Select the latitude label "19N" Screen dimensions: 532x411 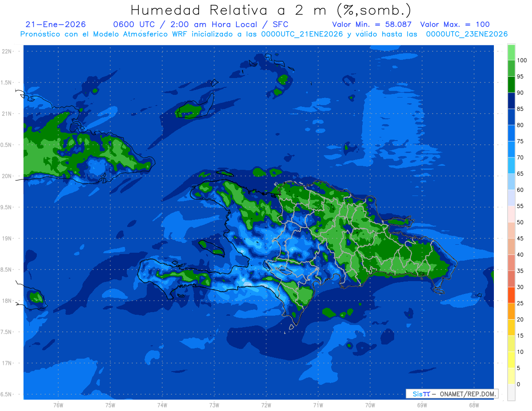click(8, 239)
